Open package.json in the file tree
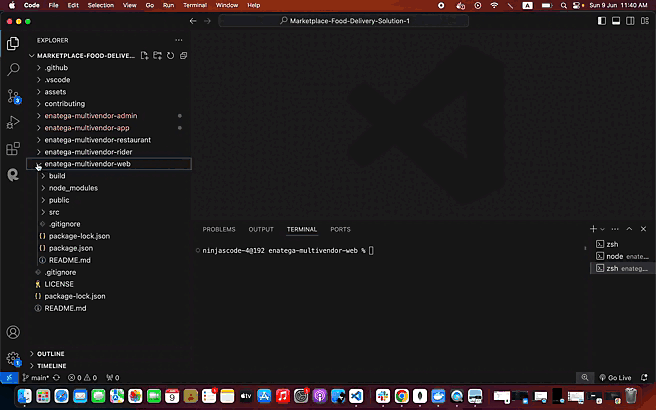The width and height of the screenshot is (656, 410). pos(70,248)
